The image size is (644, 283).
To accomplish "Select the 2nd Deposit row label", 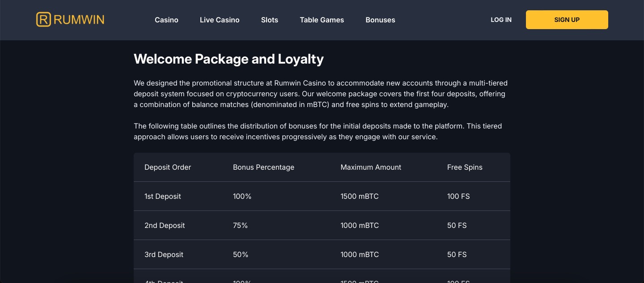I will pos(165,225).
